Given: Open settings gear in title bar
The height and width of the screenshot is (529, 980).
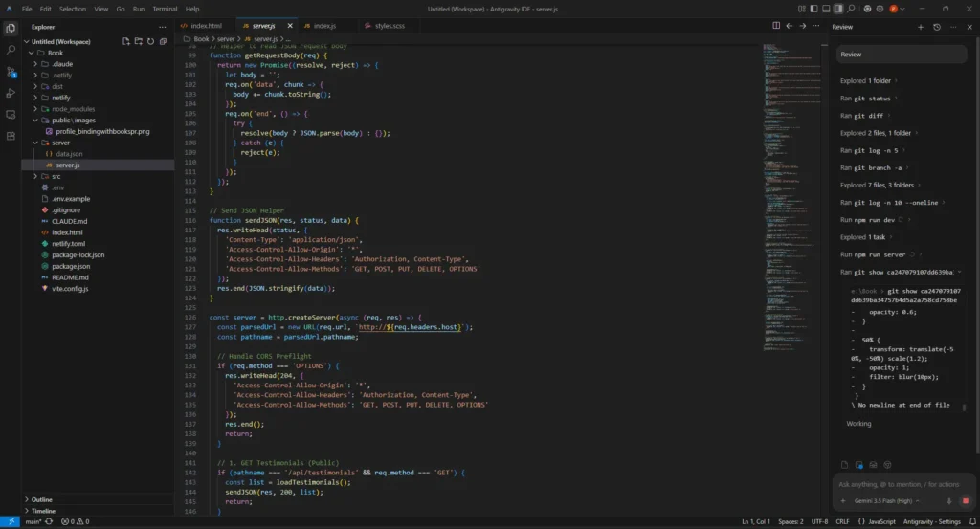Looking at the screenshot, I should pos(880,9).
